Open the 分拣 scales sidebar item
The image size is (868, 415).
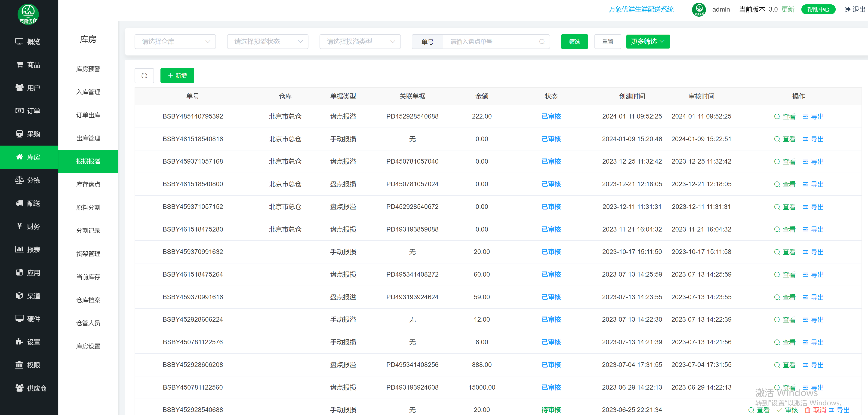coord(20,180)
